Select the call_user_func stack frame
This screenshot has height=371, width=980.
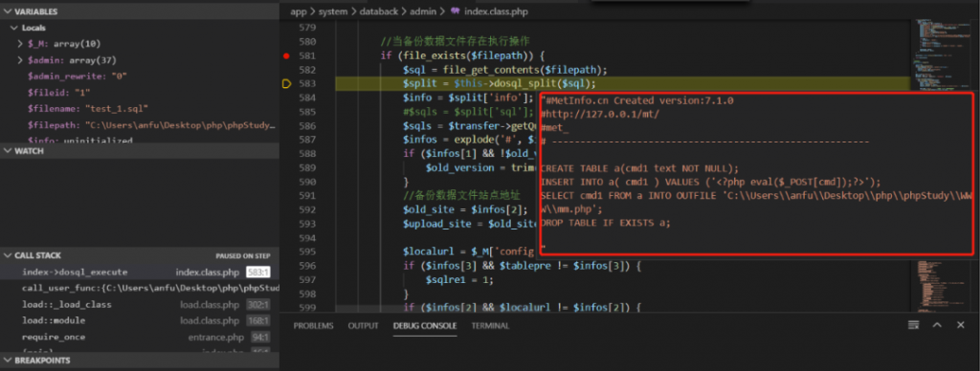click(x=140, y=289)
